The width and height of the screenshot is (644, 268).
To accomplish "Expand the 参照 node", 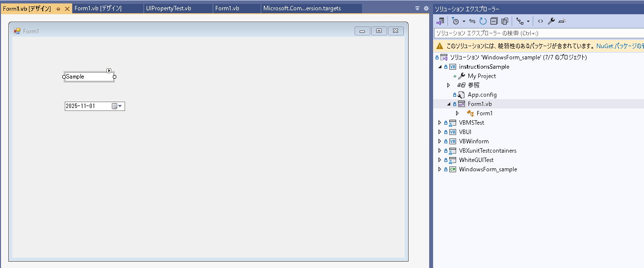I will click(x=448, y=85).
